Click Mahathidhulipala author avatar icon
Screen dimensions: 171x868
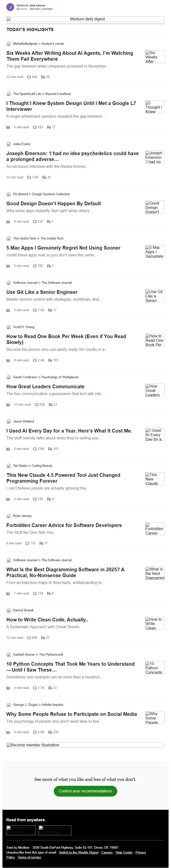coord(9,44)
